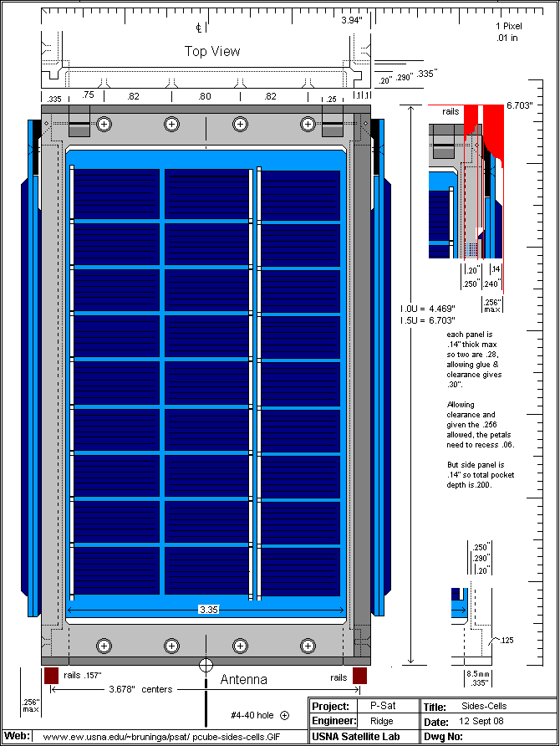Click the dark red rails square at bottom left
This screenshot has height=746, width=560.
pyautogui.click(x=51, y=675)
